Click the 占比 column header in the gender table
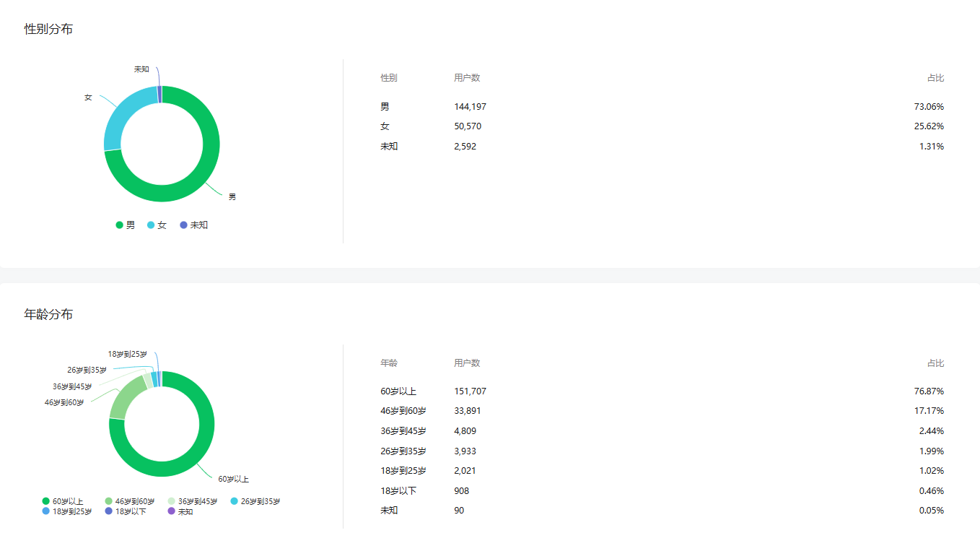The width and height of the screenshot is (980, 546). tap(935, 78)
